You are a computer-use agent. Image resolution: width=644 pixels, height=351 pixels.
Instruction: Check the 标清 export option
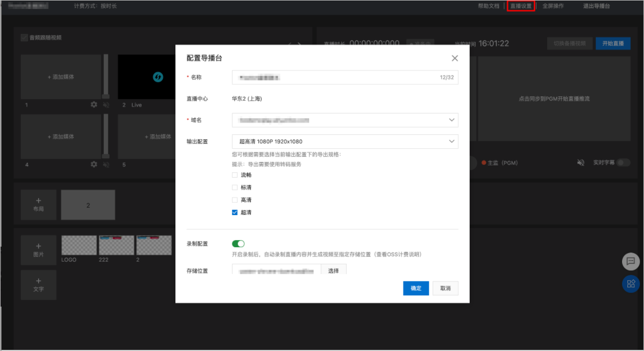pyautogui.click(x=235, y=187)
